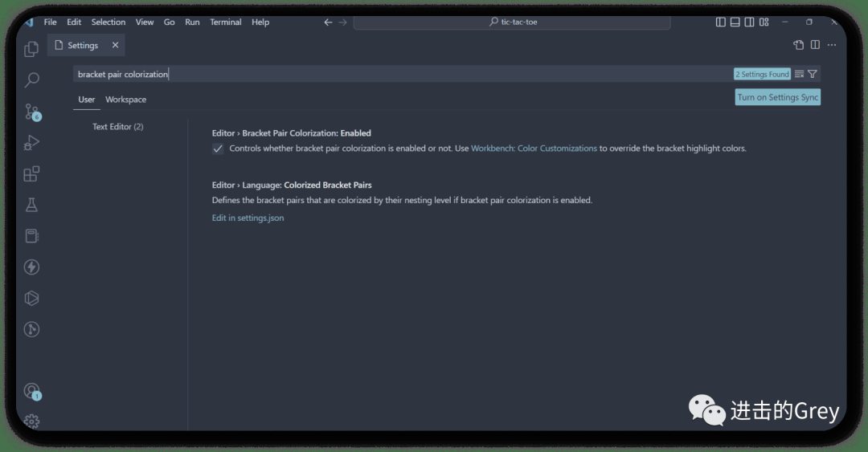Open the Help menu
Image resolution: width=868 pixels, height=452 pixels.
260,22
